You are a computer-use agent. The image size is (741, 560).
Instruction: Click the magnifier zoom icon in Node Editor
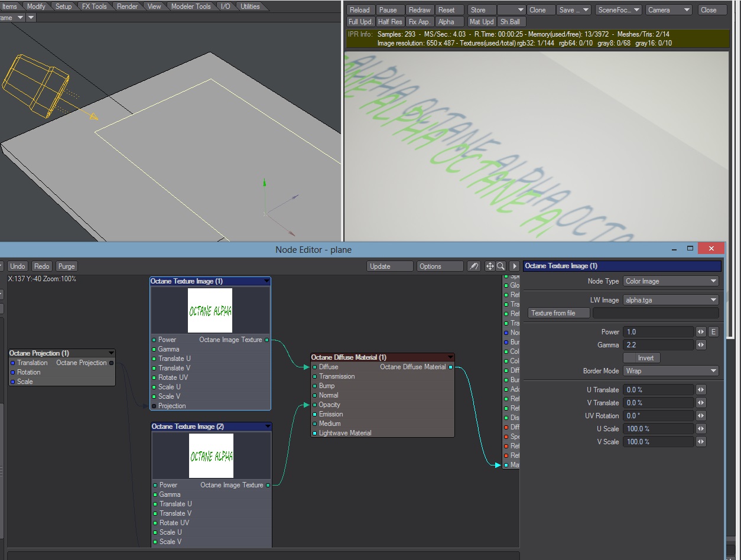point(500,266)
